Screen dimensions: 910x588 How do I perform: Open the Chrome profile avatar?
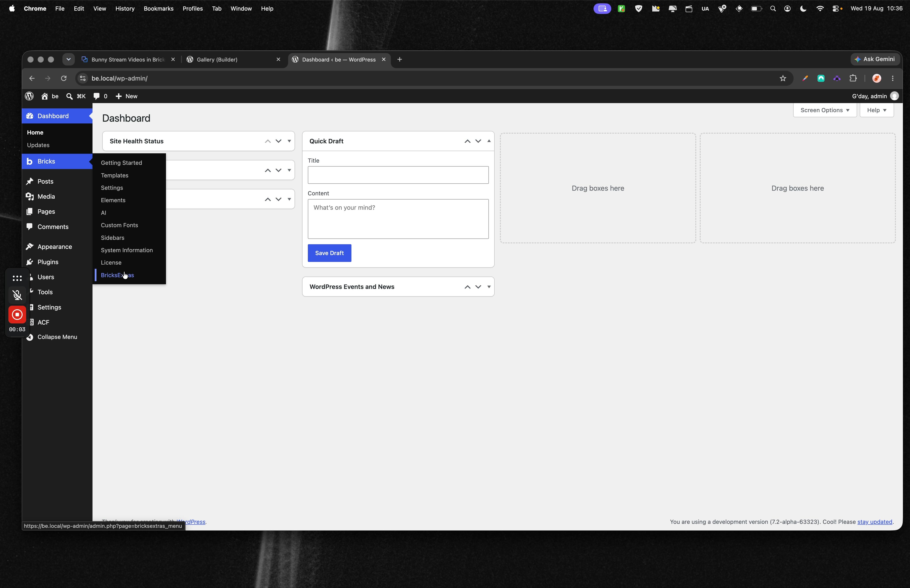(x=877, y=78)
